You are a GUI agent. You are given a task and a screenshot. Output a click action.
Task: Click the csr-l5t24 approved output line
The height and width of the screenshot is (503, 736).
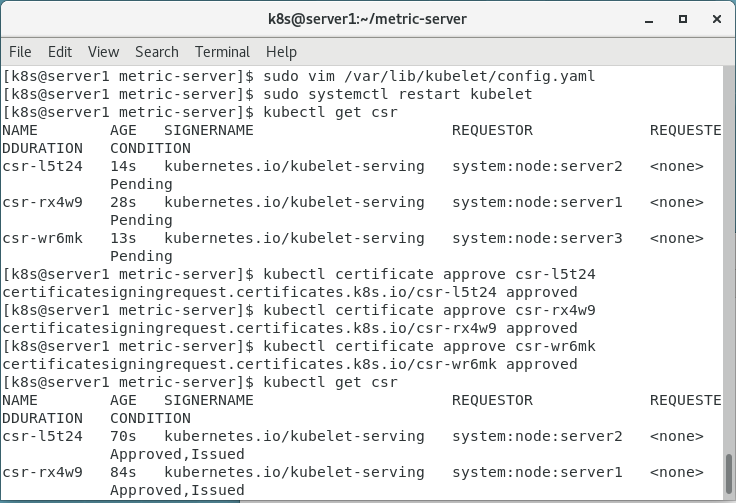click(x=290, y=292)
